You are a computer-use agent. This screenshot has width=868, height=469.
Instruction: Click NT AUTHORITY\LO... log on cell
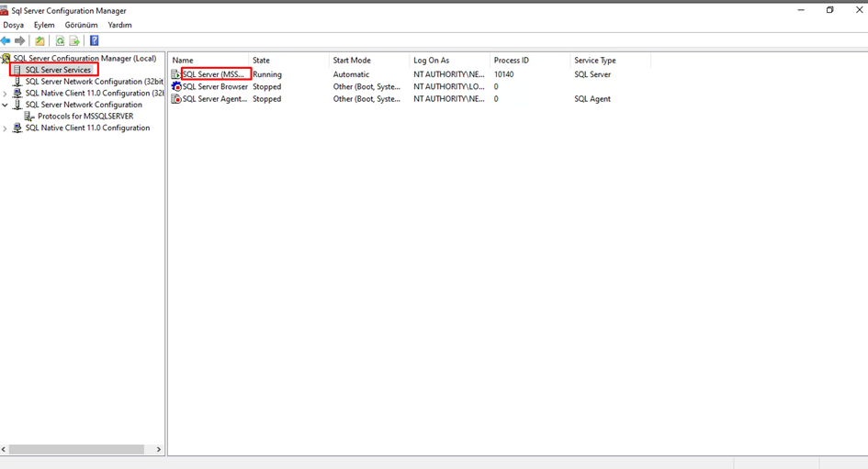point(449,86)
